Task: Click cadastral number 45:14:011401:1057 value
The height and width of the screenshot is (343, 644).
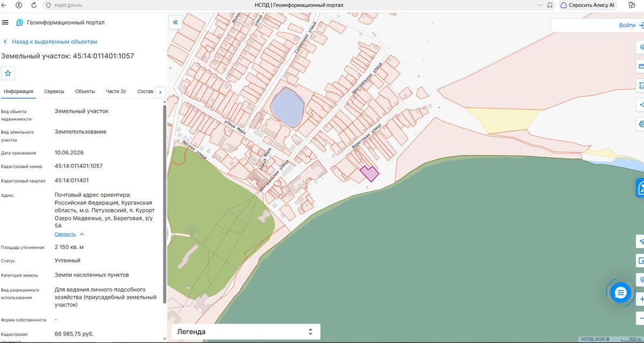Action: (x=78, y=166)
